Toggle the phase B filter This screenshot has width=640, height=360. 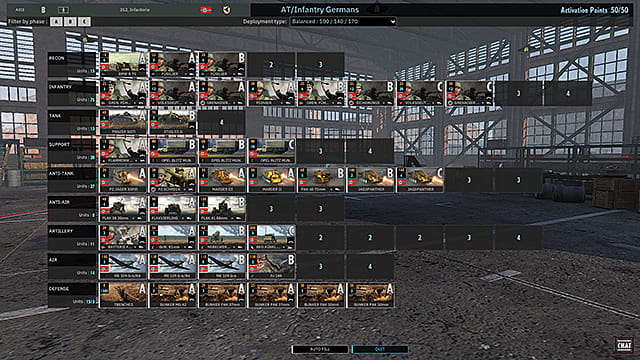click(70, 22)
